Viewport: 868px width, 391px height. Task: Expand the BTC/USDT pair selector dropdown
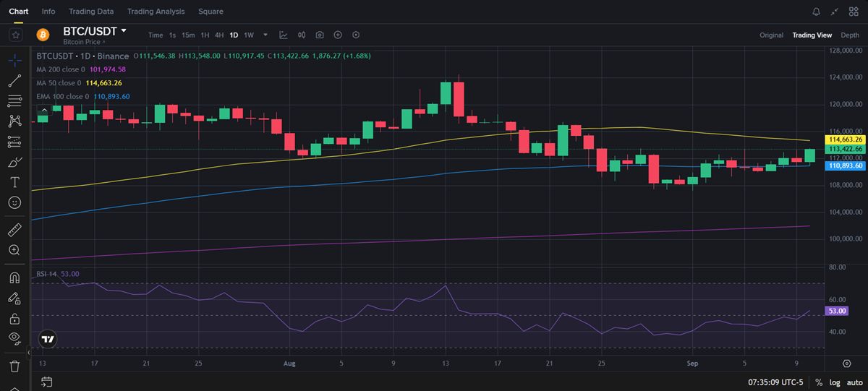(x=124, y=30)
